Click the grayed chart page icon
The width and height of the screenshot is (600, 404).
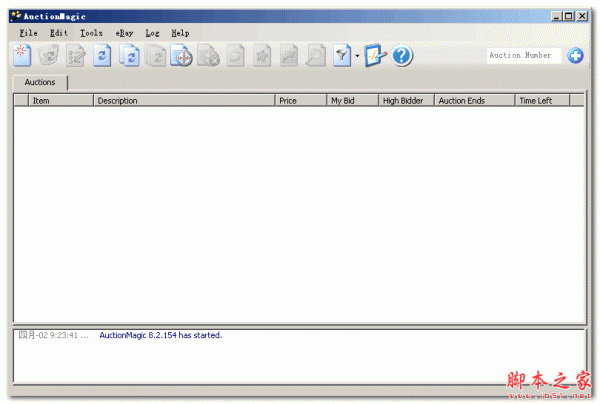coord(289,56)
